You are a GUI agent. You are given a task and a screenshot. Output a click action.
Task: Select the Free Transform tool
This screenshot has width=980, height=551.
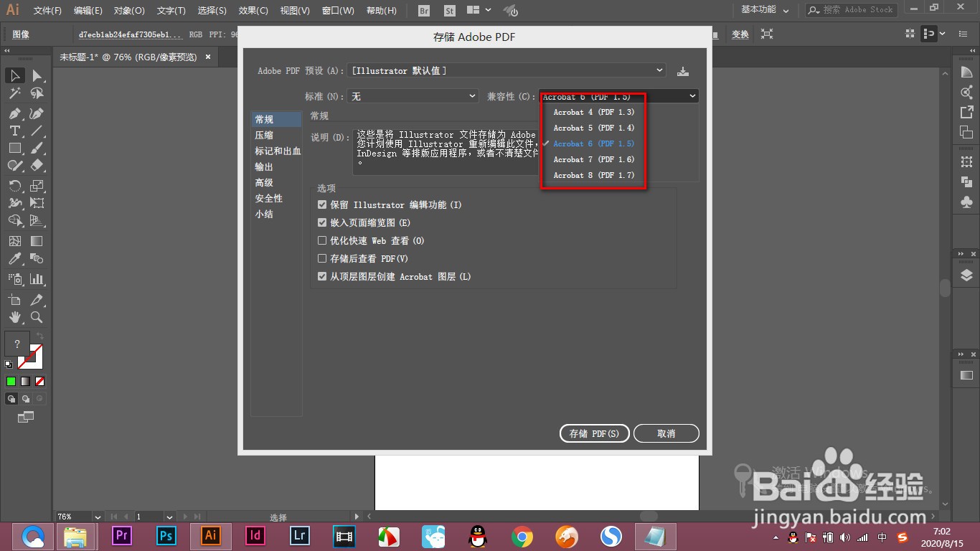click(37, 203)
